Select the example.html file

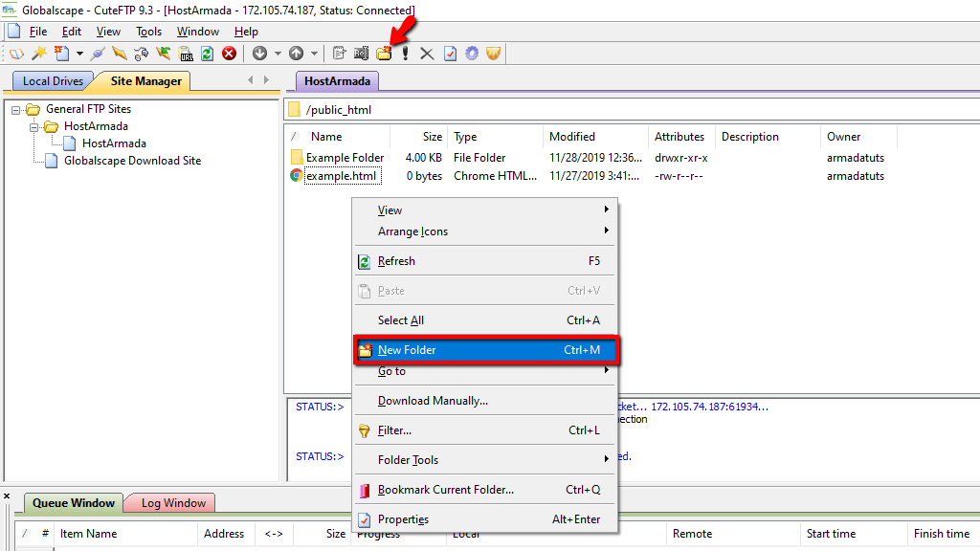point(342,176)
